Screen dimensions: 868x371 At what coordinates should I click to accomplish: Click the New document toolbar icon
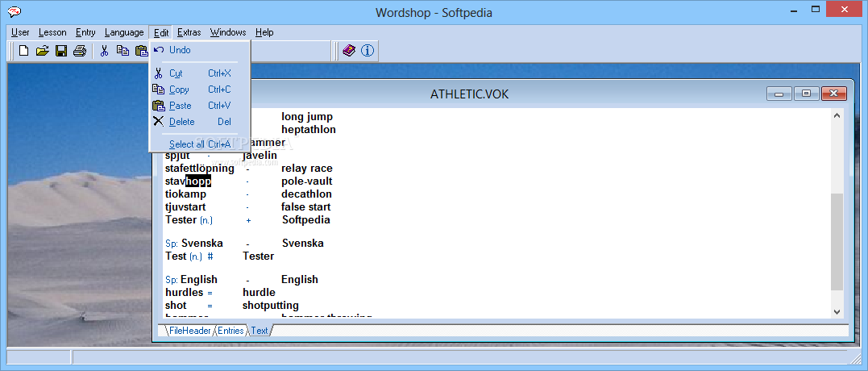(x=24, y=51)
